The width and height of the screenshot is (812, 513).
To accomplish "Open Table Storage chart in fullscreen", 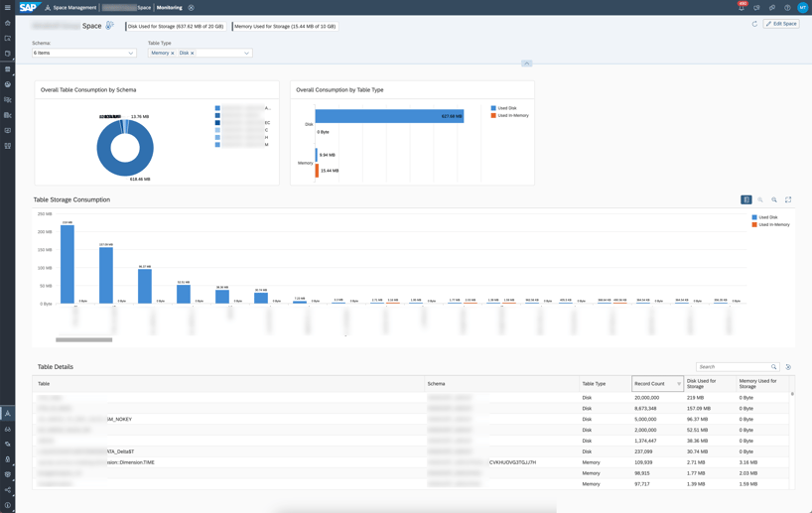I will coord(788,199).
